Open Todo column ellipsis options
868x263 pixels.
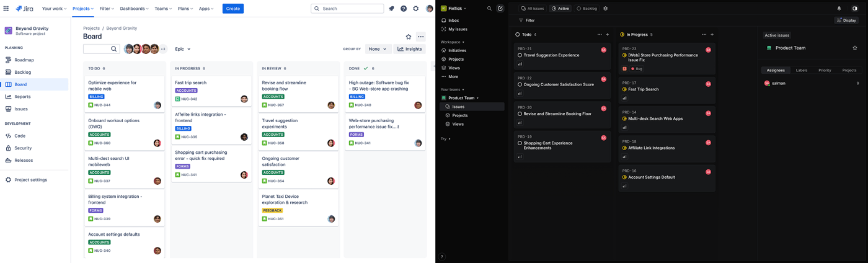[x=600, y=35]
